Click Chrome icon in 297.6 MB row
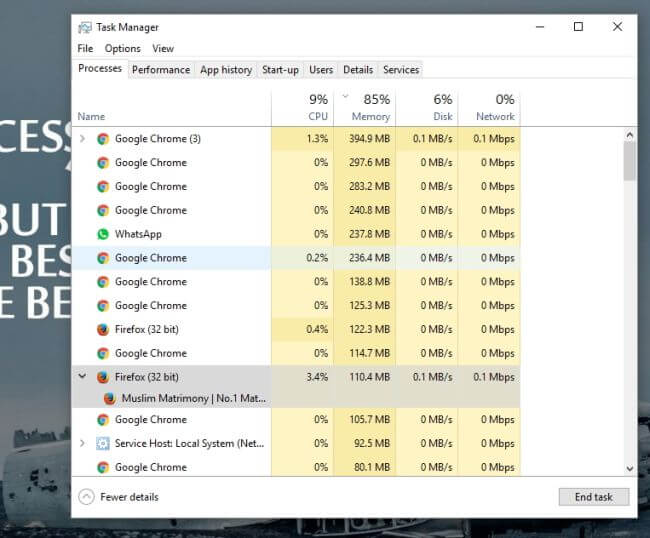This screenshot has width=650, height=538. (x=103, y=162)
